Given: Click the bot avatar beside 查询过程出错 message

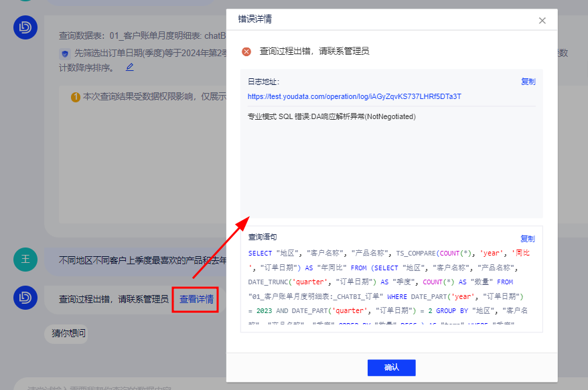Looking at the screenshot, I should point(25,298).
